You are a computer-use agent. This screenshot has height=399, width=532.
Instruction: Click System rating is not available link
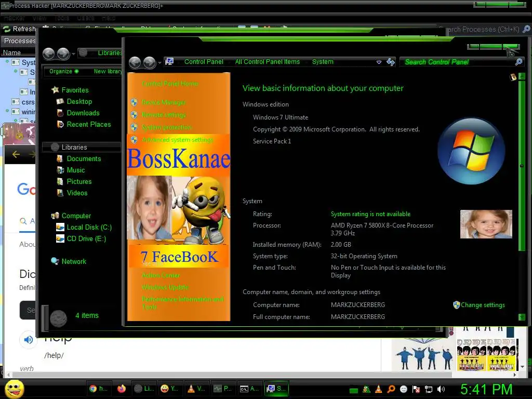click(370, 214)
